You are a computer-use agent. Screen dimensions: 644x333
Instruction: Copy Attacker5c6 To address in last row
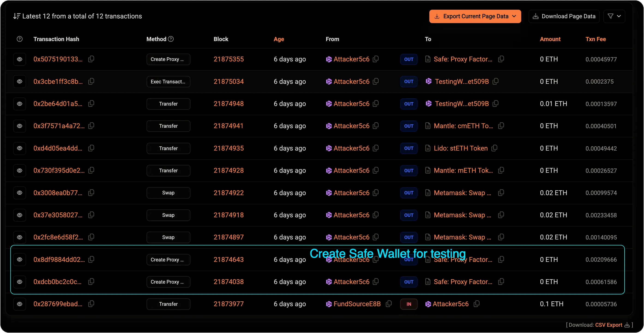pyautogui.click(x=477, y=304)
